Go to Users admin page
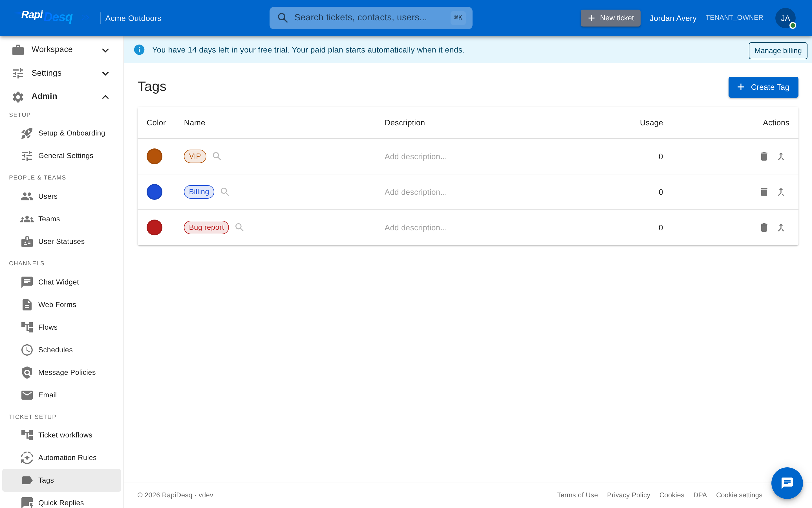812x508 pixels. pos(62,196)
